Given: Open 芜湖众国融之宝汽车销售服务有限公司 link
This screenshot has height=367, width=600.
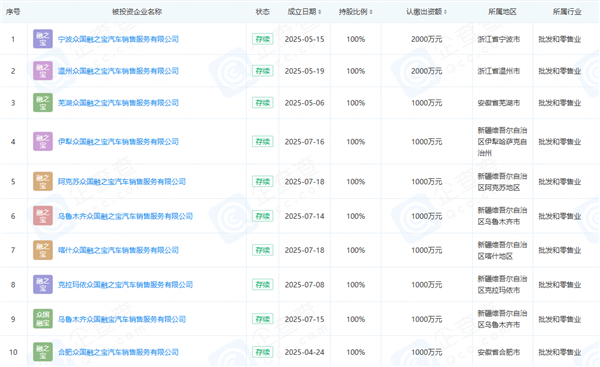Looking at the screenshot, I should pos(118,103).
